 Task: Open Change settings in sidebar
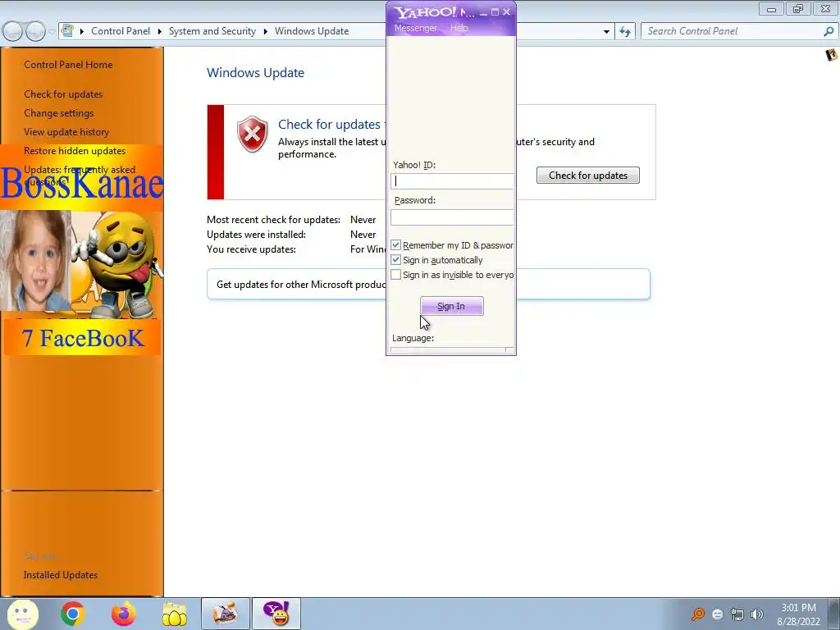pyautogui.click(x=59, y=113)
